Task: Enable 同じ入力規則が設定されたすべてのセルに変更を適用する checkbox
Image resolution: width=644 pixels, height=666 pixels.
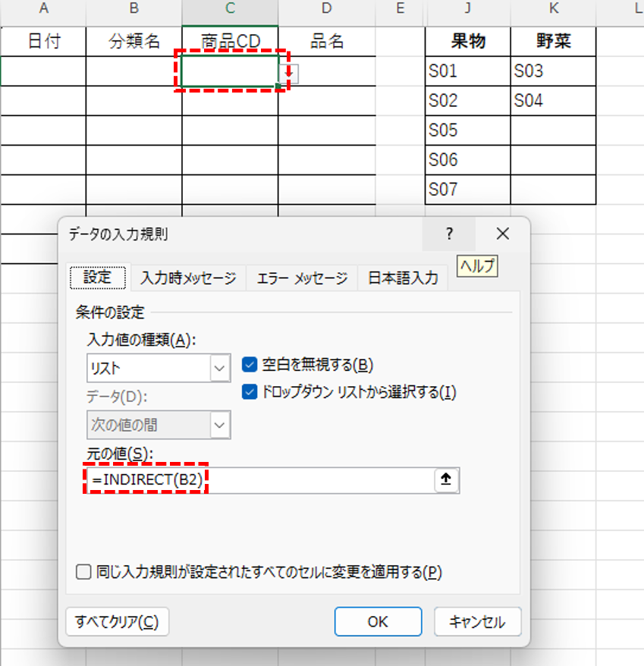Action: coord(83,572)
